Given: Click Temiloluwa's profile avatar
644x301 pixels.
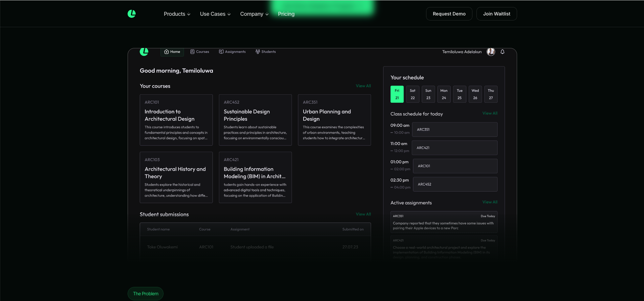Looking at the screenshot, I should click(x=491, y=52).
